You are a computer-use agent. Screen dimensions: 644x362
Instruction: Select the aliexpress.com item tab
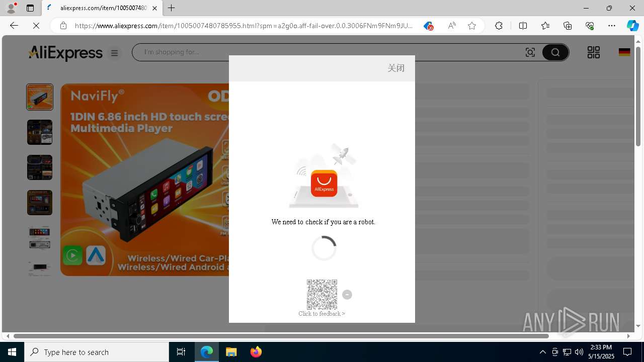tap(103, 8)
